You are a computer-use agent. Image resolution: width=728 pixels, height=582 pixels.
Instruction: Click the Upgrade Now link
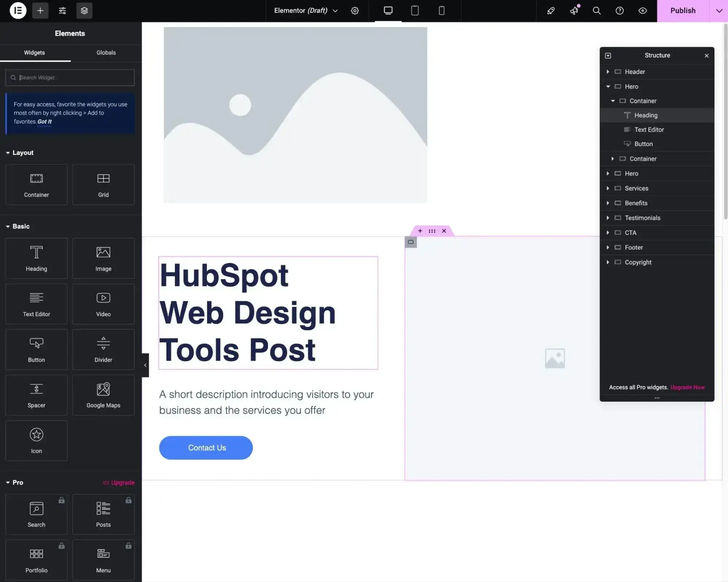(x=687, y=387)
